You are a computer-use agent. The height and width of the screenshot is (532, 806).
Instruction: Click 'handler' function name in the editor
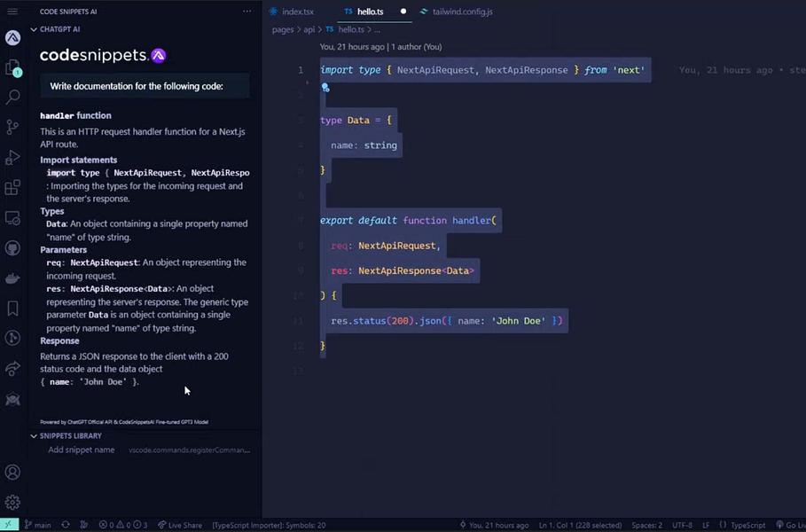pyautogui.click(x=472, y=221)
